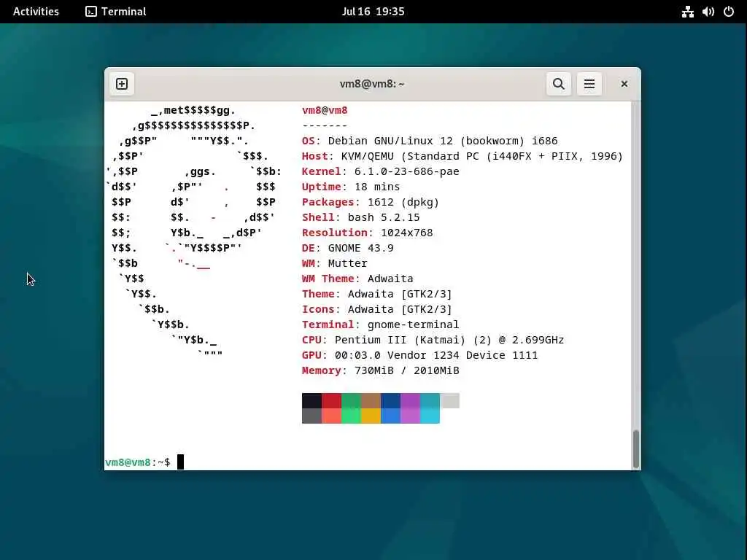Screen dimensions: 747x560
Task: Click the '18 mins' uptime value
Action: (x=377, y=187)
